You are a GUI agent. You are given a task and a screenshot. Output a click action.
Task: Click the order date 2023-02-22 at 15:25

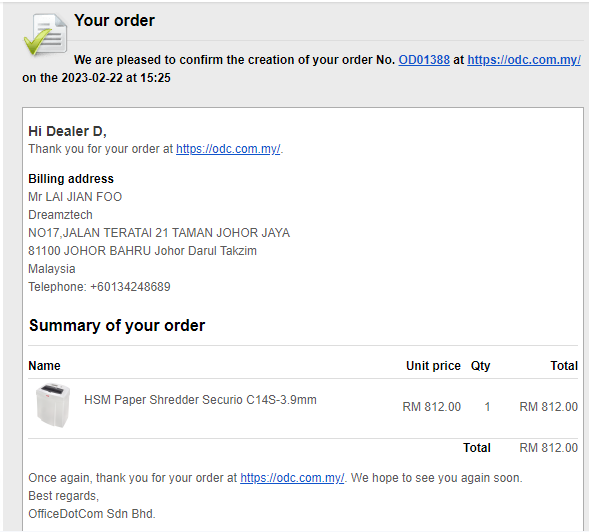[116, 78]
